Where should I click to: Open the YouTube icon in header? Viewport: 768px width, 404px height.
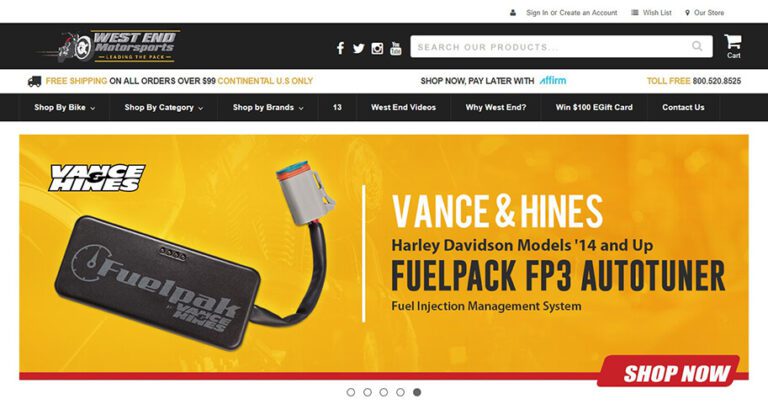tap(395, 48)
